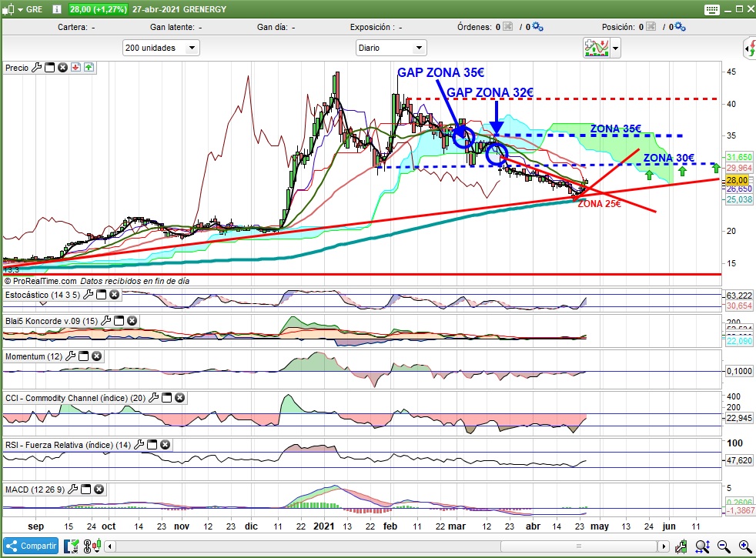Image resolution: width=756 pixels, height=558 pixels.
Task: Close the MACD indicator panel
Action: click(99, 489)
